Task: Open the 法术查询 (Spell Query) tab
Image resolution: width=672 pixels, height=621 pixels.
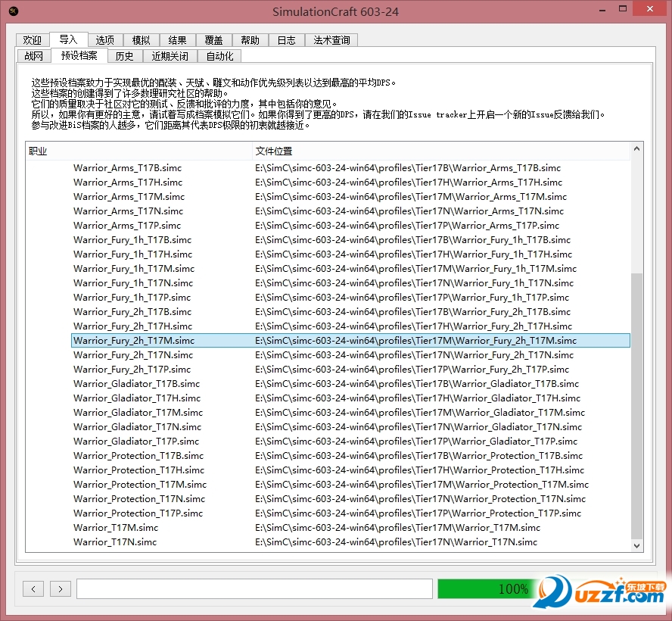Action: point(331,39)
